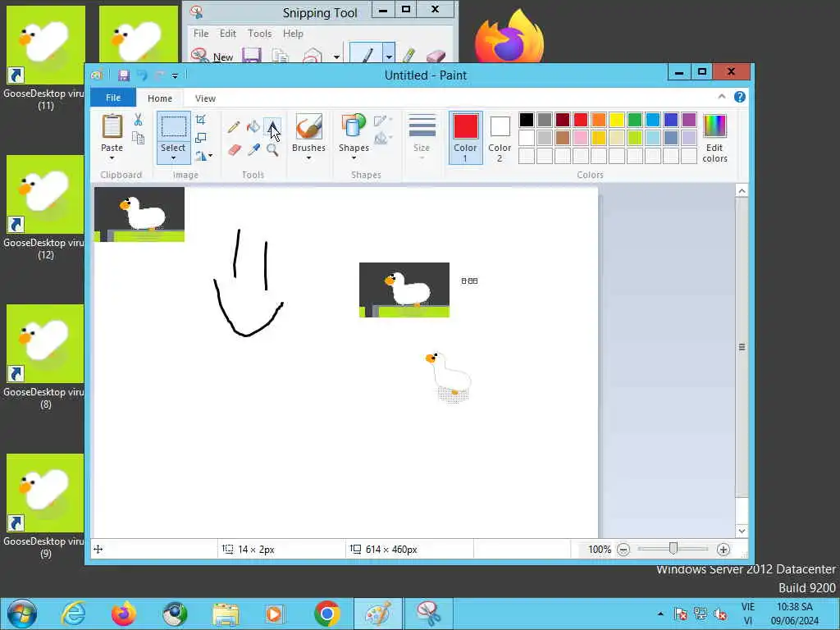The height and width of the screenshot is (630, 840).
Task: Select the Highlighter in Snipping Tool
Action: pyautogui.click(x=409, y=56)
